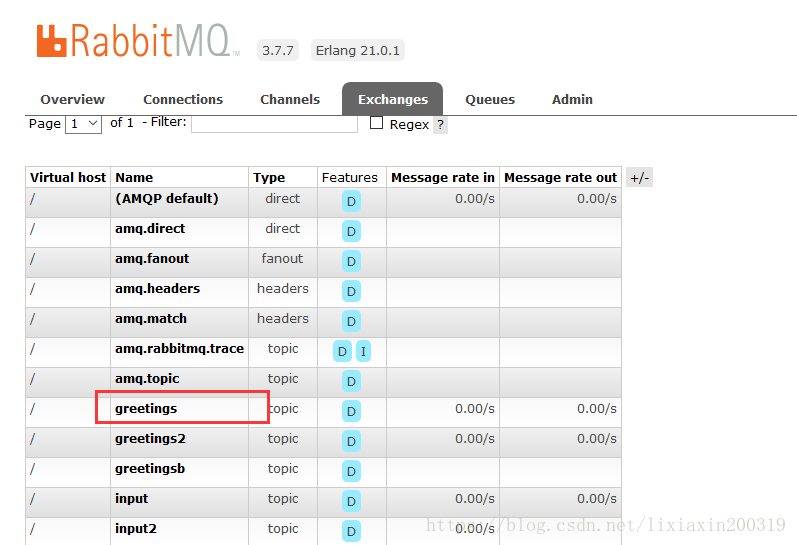The width and height of the screenshot is (797, 545).
Task: Open the greetingsb exchange
Action: point(150,469)
